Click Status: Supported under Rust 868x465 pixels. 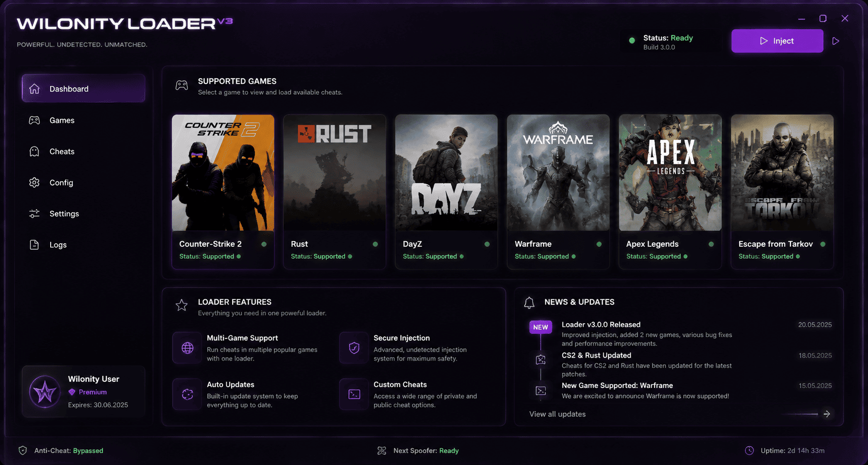tap(318, 256)
